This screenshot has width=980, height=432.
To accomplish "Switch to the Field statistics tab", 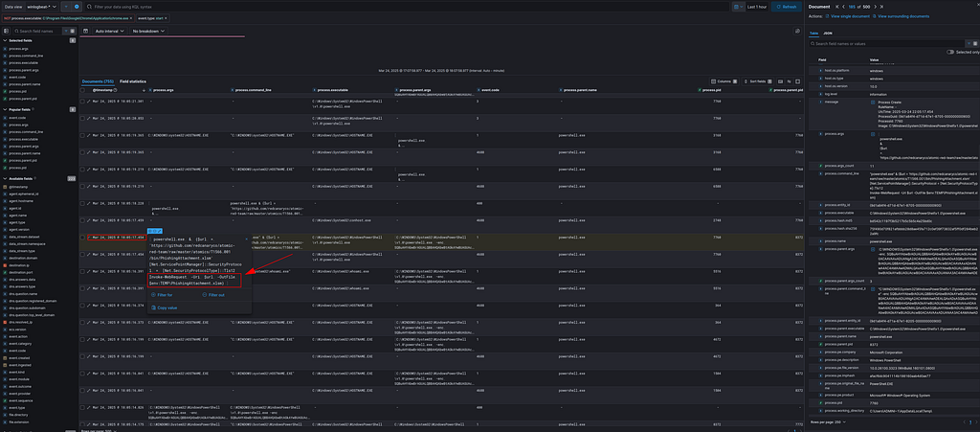I will click(x=133, y=81).
